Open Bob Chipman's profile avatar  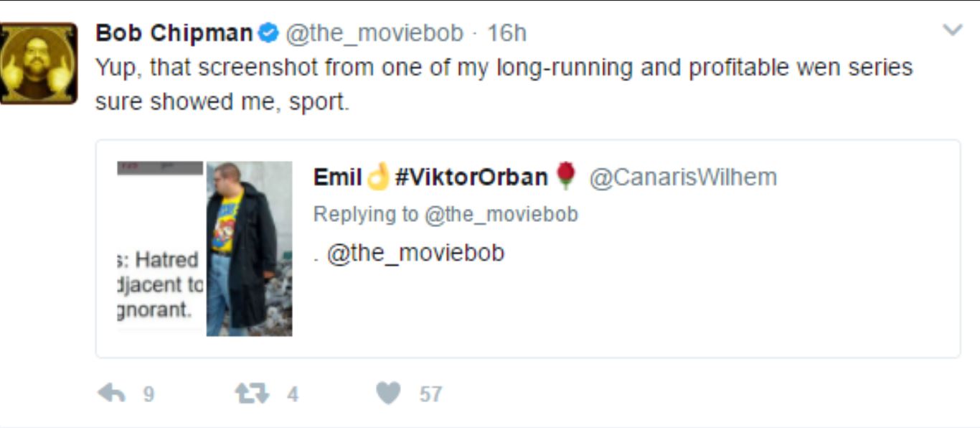coord(38,63)
